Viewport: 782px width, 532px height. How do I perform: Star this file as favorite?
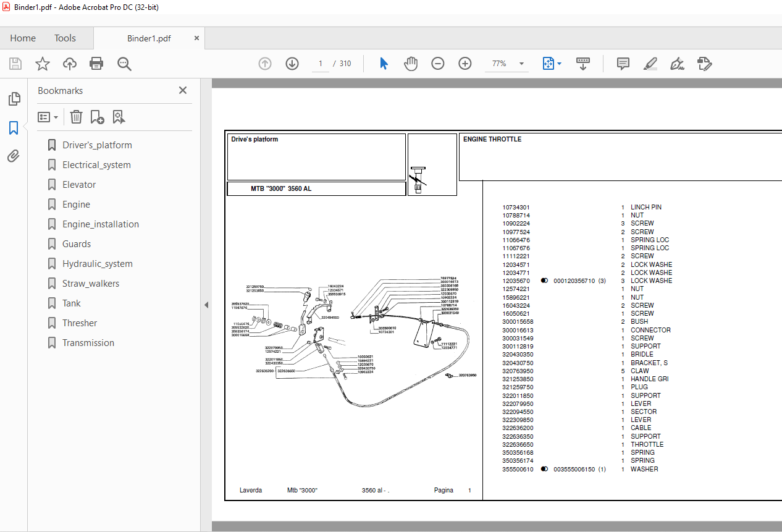coord(43,64)
